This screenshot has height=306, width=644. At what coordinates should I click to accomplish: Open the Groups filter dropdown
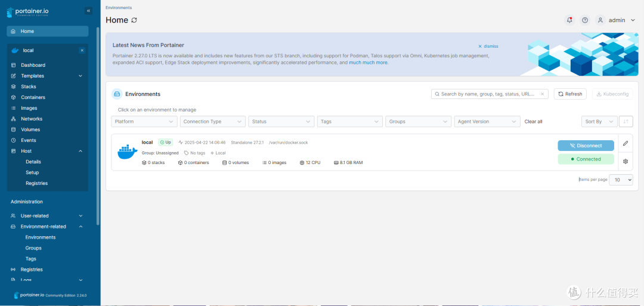(x=419, y=122)
